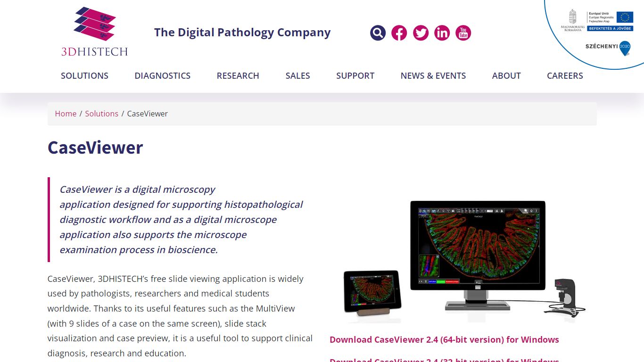Follow the Solutions breadcrumb link
This screenshot has width=644, height=362.
(x=102, y=114)
